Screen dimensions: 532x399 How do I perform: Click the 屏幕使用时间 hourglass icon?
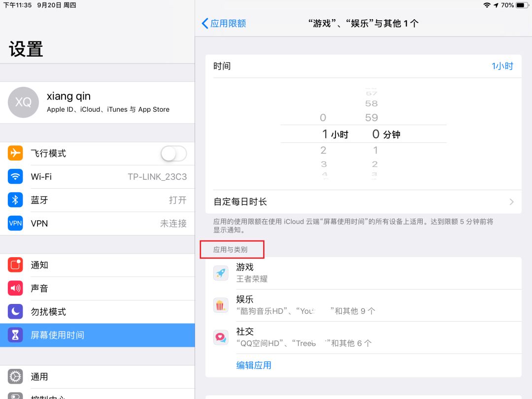15,334
